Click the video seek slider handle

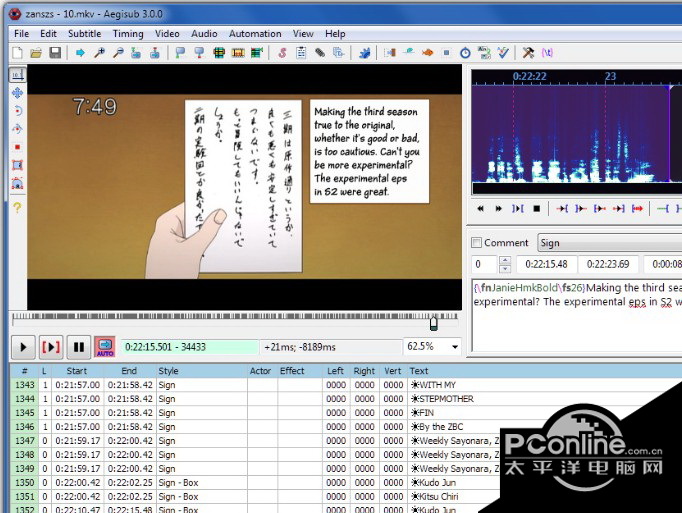click(x=434, y=323)
